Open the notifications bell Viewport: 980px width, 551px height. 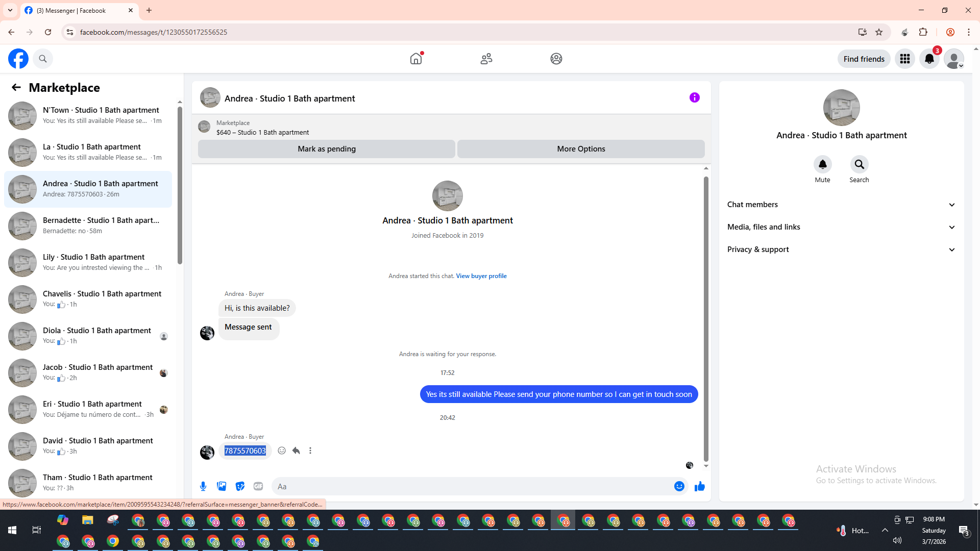929,59
